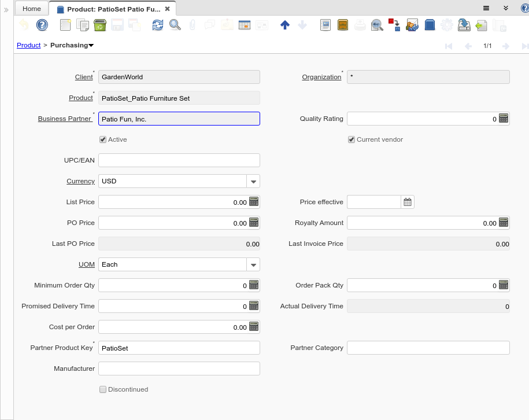The height and width of the screenshot is (420, 529).
Task: Click the Product breadcrumb link
Action: point(28,45)
